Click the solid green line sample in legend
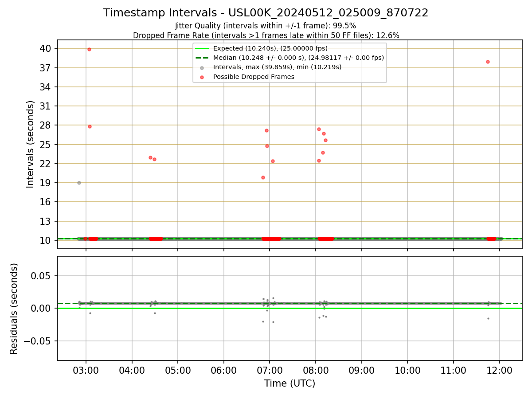 pos(202,48)
